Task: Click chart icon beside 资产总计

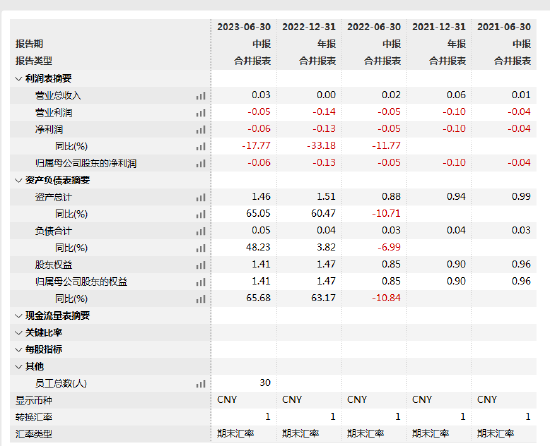Action: (x=201, y=197)
